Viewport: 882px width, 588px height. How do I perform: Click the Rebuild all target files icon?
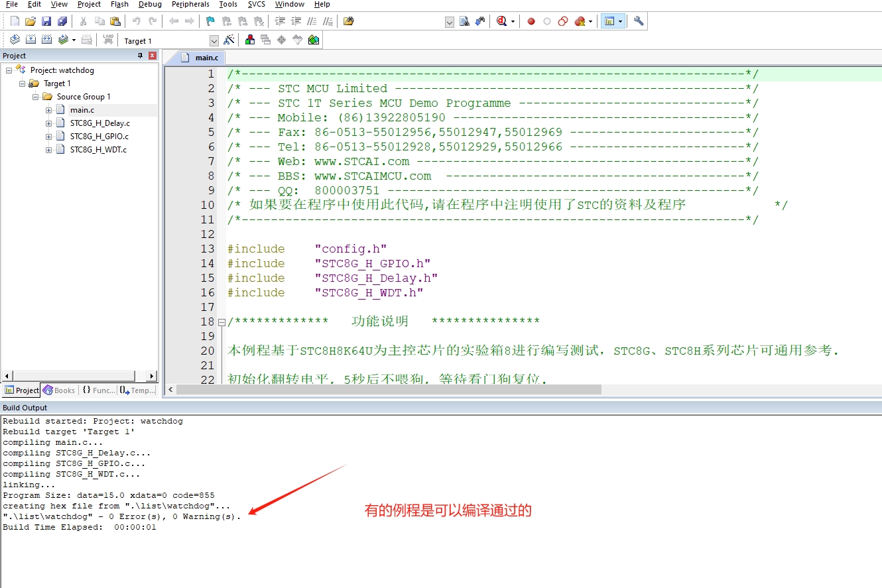46,40
